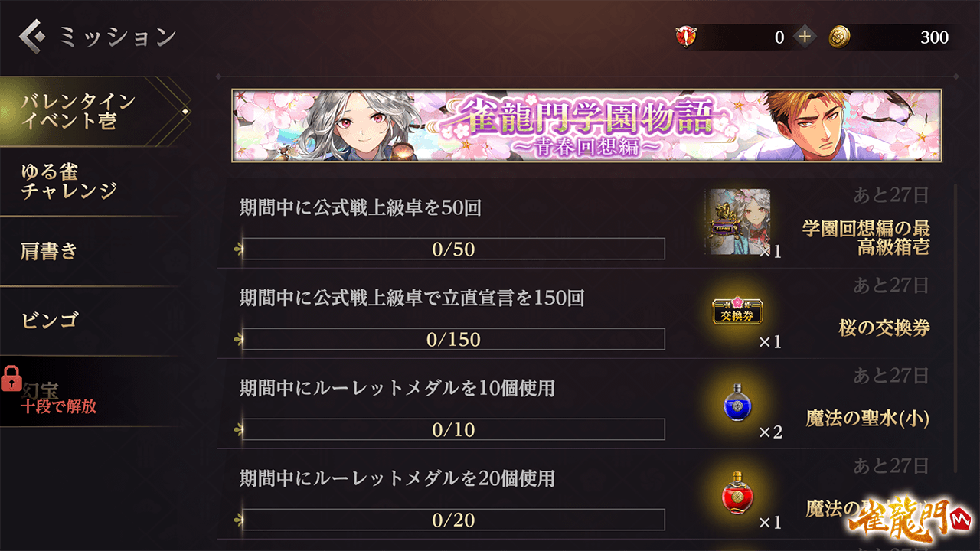Select the 桜の交換券 reward label
The image size is (980, 551).
[884, 328]
